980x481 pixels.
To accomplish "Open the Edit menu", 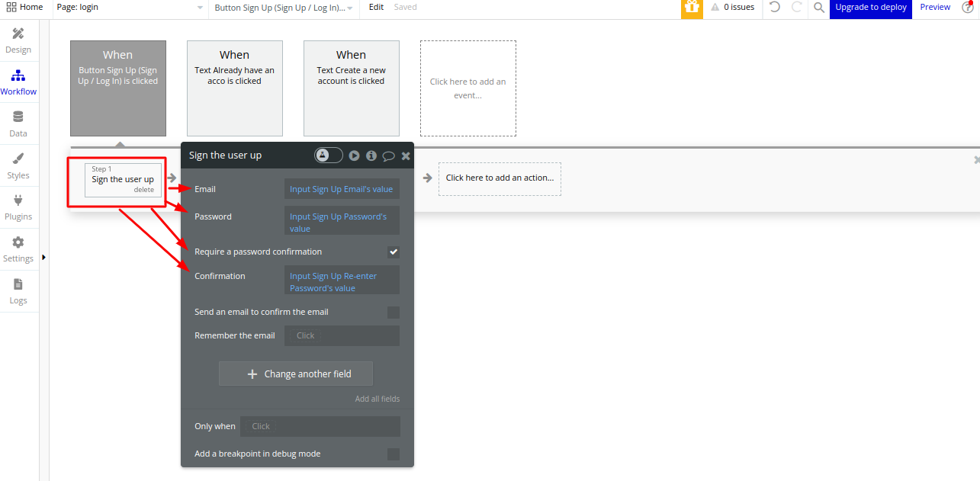I will pos(376,7).
